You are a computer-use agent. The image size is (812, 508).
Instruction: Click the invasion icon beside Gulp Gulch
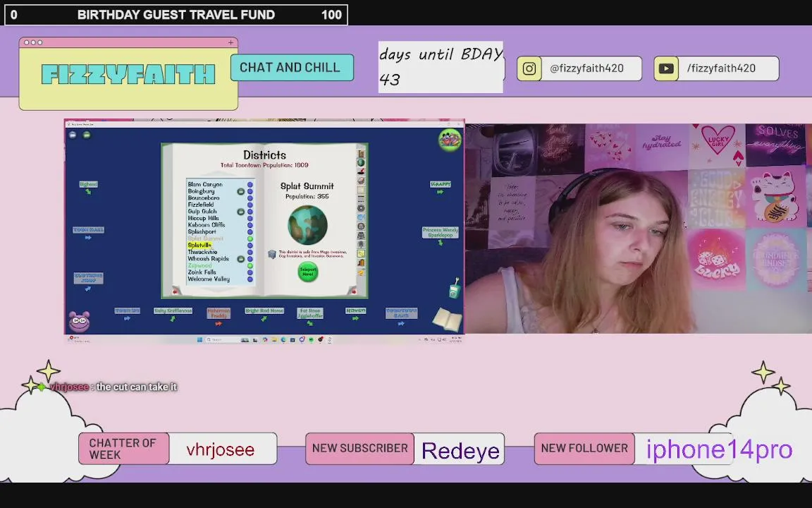241,212
